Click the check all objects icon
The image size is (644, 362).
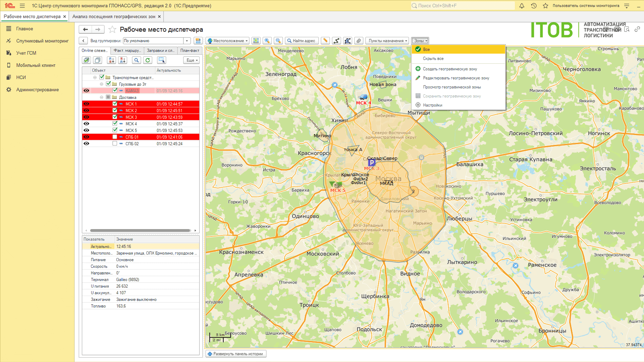click(x=87, y=60)
